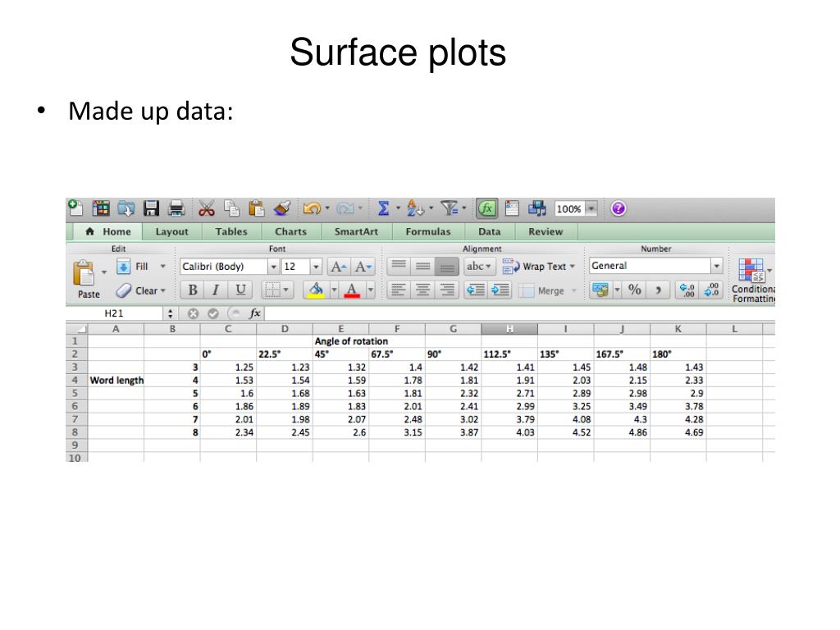840x630 pixels.
Task: Click the Save floppy disk icon
Action: tap(151, 209)
